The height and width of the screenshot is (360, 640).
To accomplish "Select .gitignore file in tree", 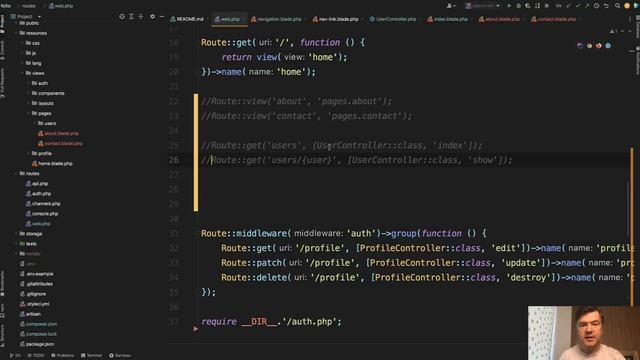I will click(x=33, y=294).
